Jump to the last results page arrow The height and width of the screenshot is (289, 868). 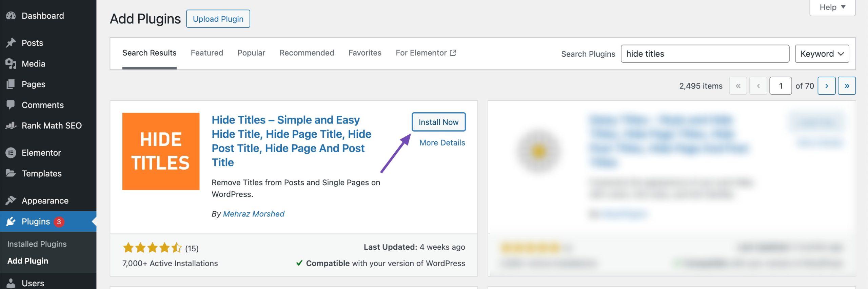pyautogui.click(x=847, y=86)
